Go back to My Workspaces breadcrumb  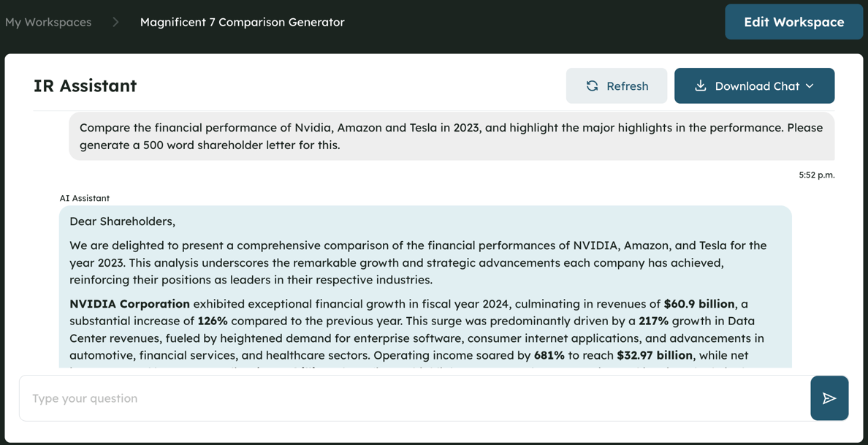(48, 22)
